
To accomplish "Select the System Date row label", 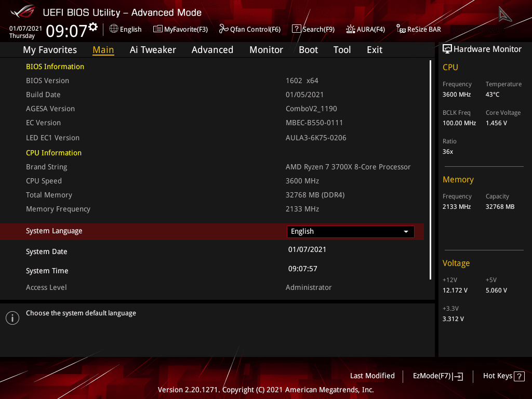I will pyautogui.click(x=46, y=252).
